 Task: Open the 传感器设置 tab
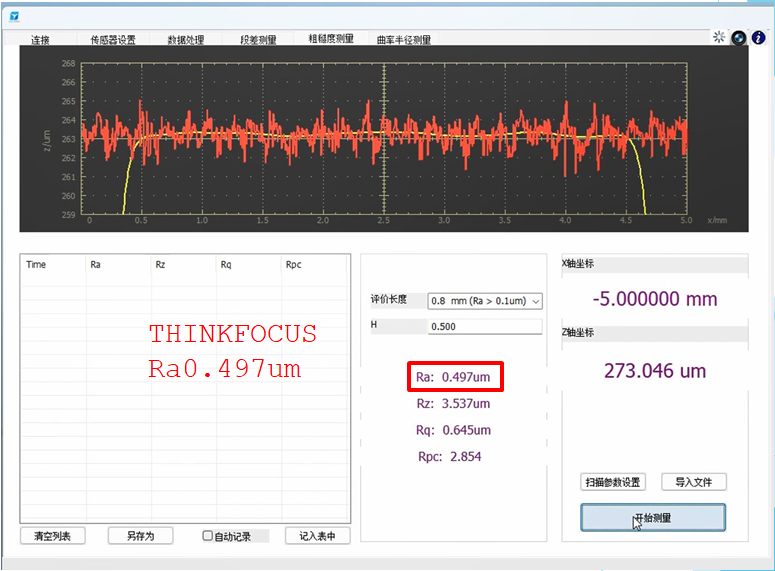113,40
